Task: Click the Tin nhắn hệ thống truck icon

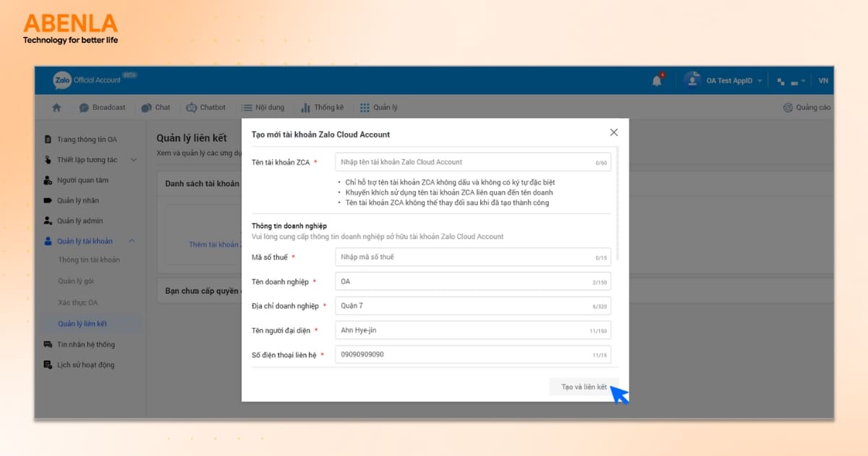Action: click(x=48, y=345)
